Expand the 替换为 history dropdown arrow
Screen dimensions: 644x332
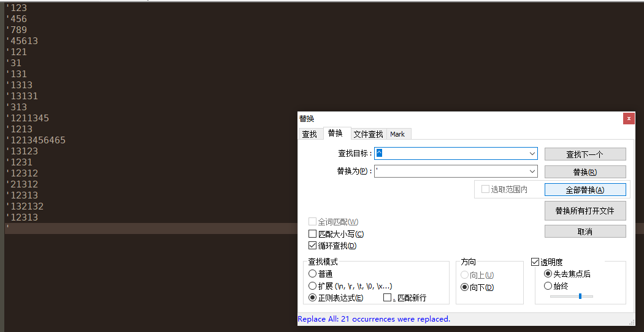(533, 171)
